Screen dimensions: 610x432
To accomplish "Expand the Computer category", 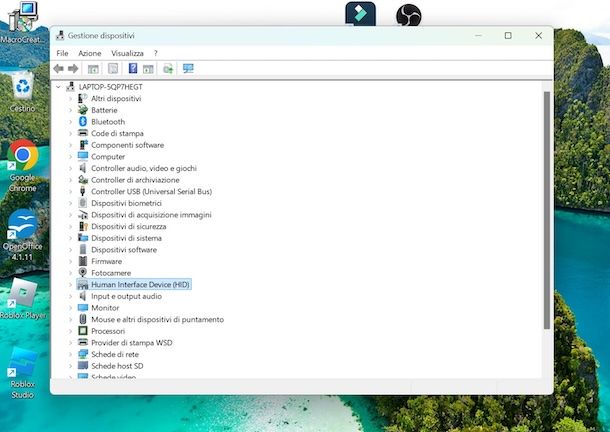I will (x=70, y=157).
